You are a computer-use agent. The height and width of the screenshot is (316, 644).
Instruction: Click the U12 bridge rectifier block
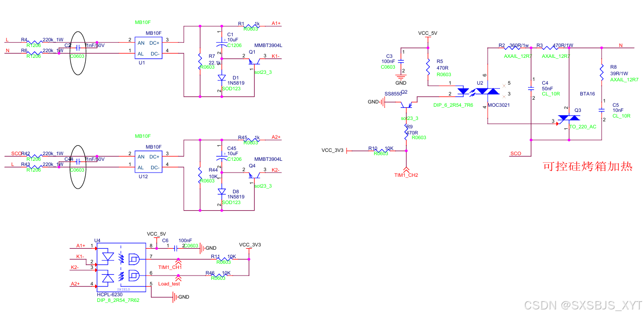(148, 162)
